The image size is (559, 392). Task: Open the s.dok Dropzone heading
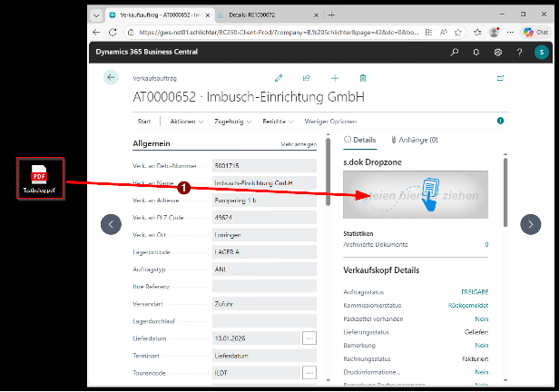[372, 162]
